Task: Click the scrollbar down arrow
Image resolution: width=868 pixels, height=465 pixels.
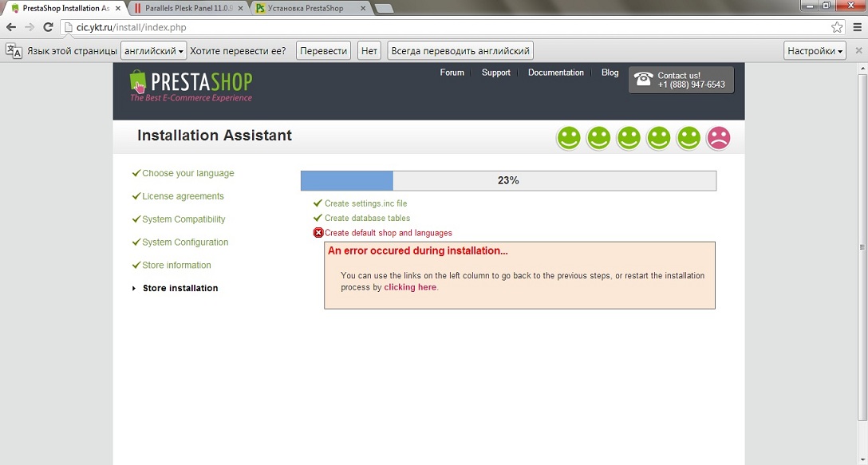Action: pos(862,459)
